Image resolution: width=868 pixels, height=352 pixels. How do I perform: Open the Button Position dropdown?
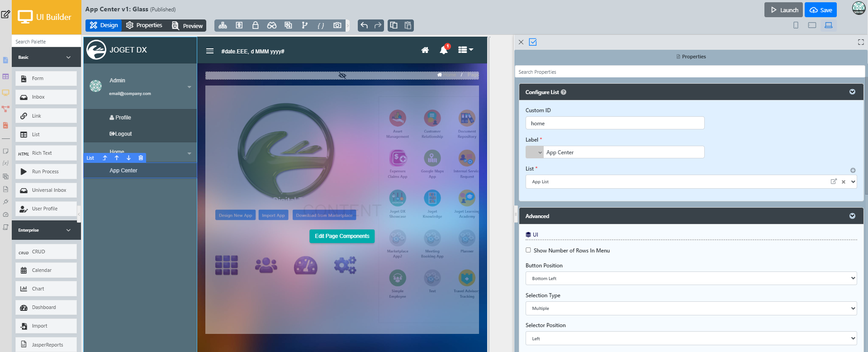(691, 278)
